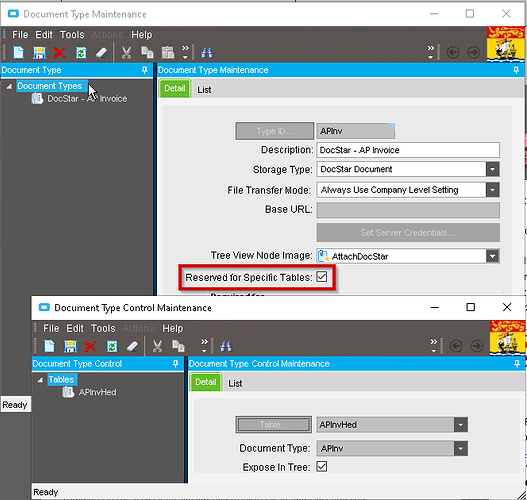Open Storage Type dropdown
Viewport: 527px width, 500px height.
pos(492,169)
